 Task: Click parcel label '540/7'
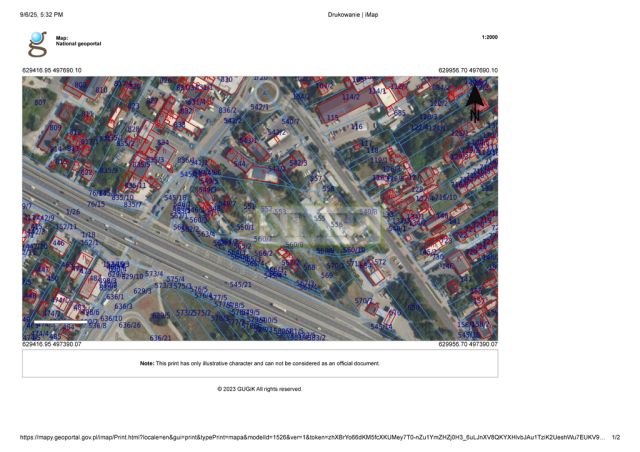291,121
